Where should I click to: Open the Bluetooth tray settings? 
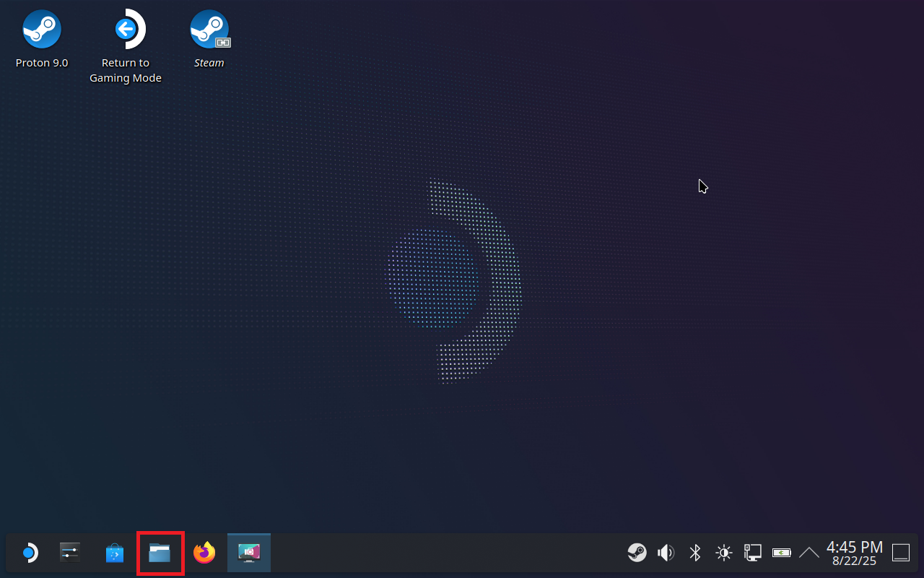pos(694,553)
